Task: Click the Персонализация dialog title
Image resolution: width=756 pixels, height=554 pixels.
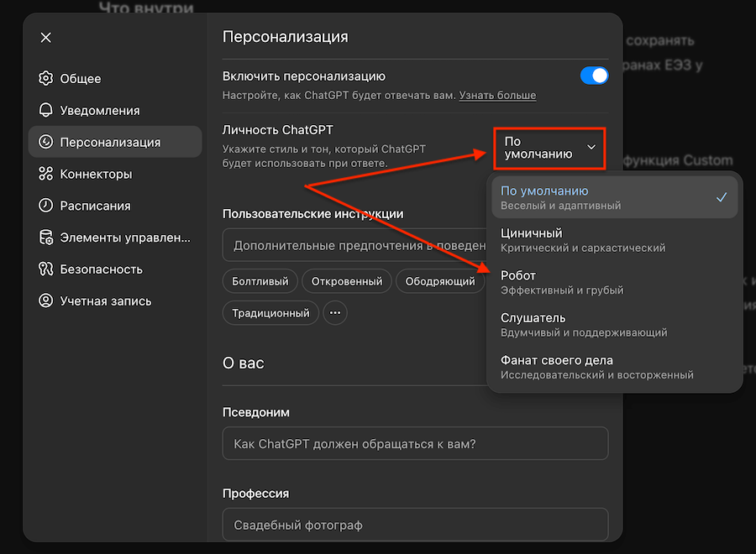Action: 285,37
